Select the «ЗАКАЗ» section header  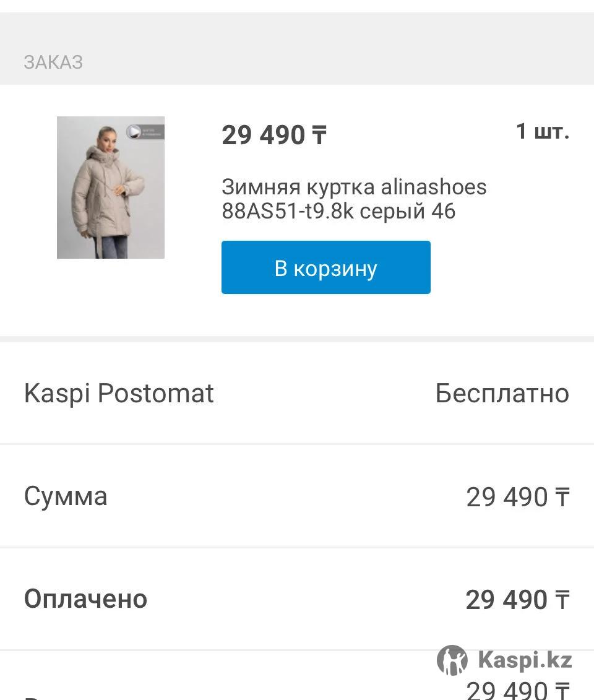coord(53,63)
